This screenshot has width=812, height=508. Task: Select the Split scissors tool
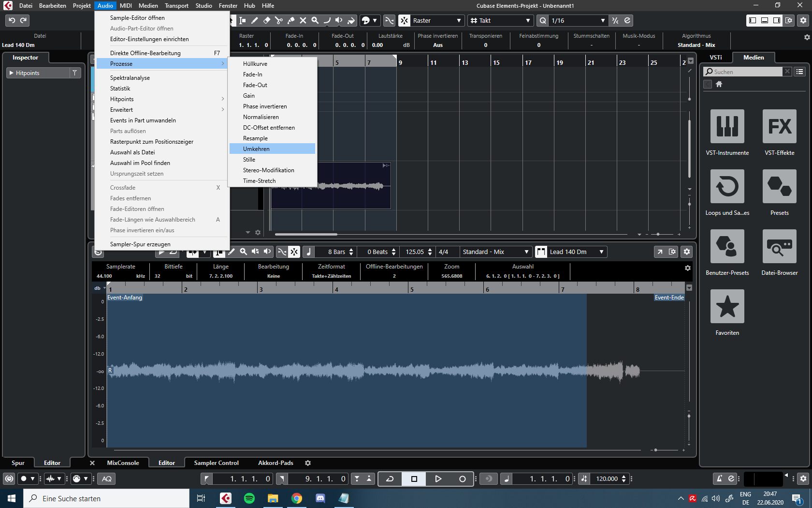coord(279,20)
